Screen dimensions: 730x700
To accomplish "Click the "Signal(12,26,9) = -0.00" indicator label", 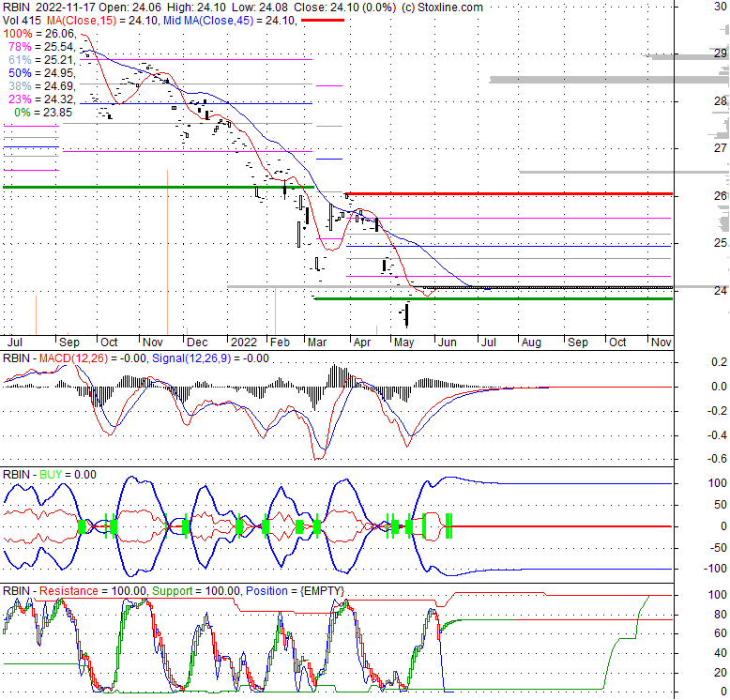I will tap(210, 358).
